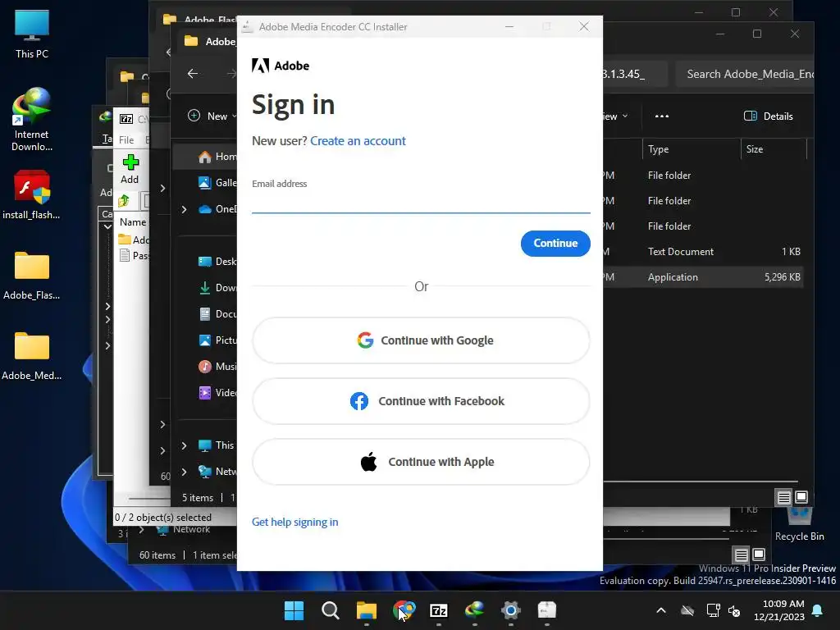
Task: Expand OneDrive node in navigation pane
Action: pos(184,209)
